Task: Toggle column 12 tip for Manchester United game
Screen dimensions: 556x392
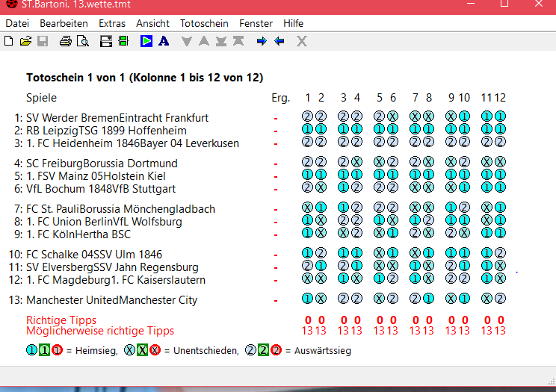Action: 500,299
